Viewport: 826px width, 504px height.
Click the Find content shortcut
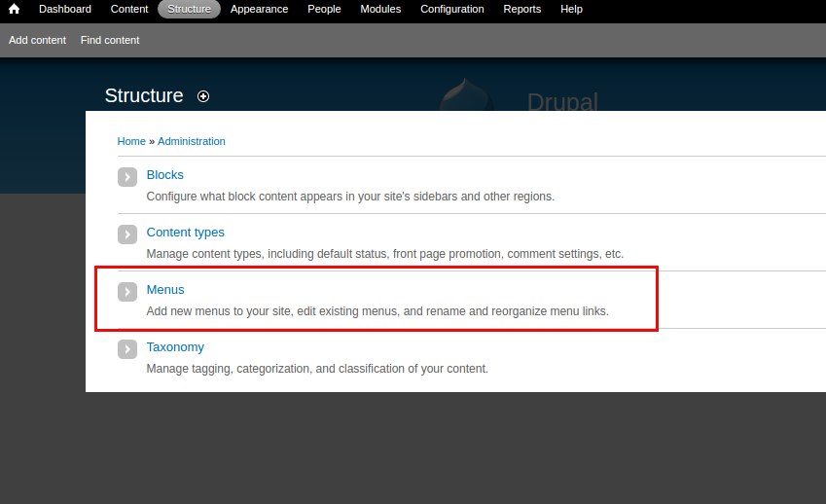pos(110,40)
